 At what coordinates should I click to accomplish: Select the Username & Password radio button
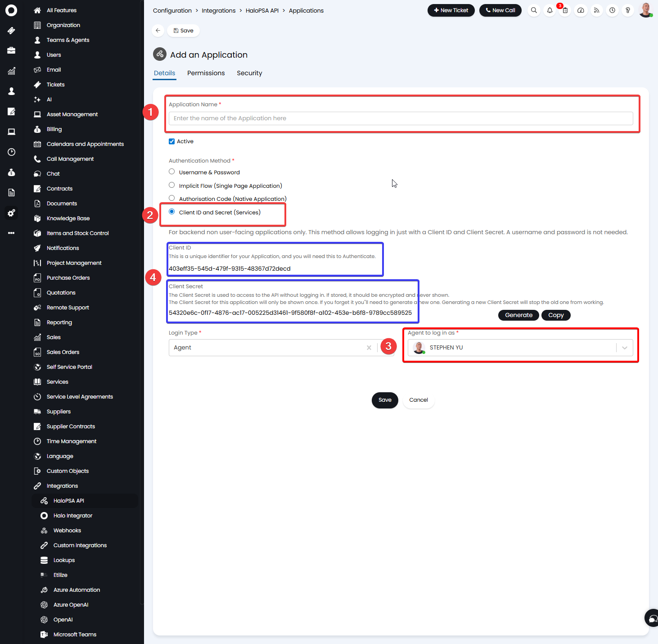click(x=171, y=172)
